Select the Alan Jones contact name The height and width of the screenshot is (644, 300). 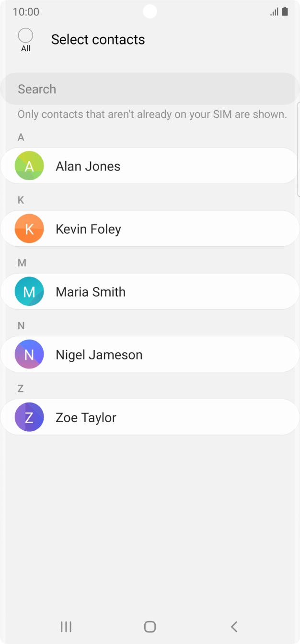point(88,166)
